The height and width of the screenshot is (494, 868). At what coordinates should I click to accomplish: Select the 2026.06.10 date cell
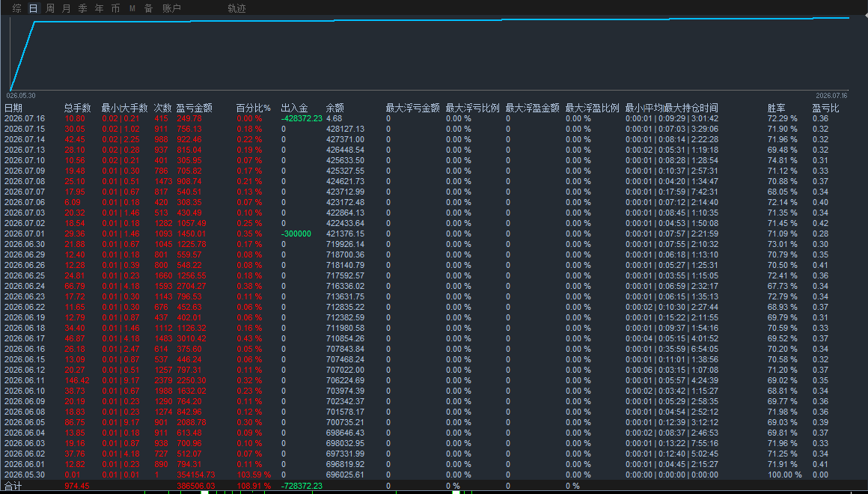pyautogui.click(x=25, y=391)
